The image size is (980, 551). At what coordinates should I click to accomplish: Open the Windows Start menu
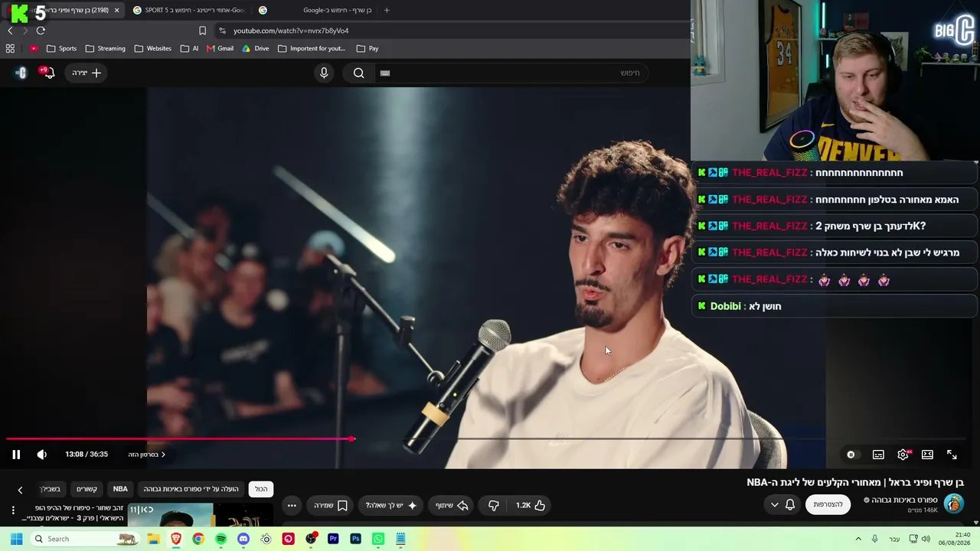(x=16, y=539)
